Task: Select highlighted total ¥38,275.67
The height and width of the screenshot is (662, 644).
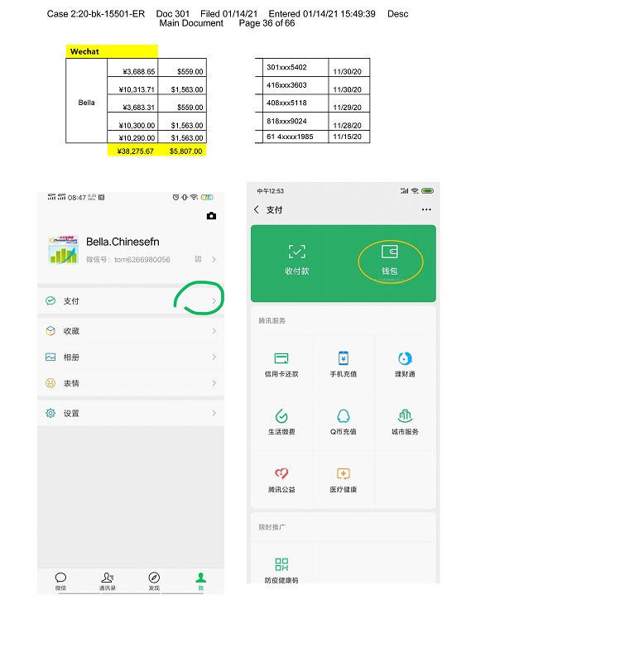Action: tap(135, 151)
